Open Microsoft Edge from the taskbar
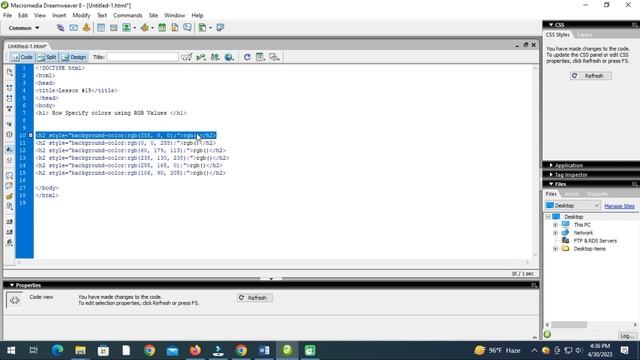The image size is (640, 360). 57,350
